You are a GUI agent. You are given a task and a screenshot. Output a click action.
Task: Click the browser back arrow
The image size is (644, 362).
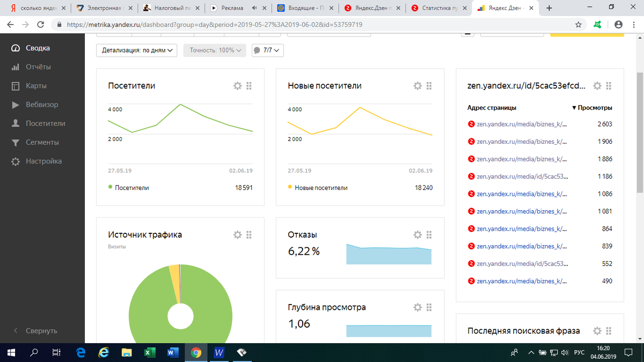click(11, 25)
